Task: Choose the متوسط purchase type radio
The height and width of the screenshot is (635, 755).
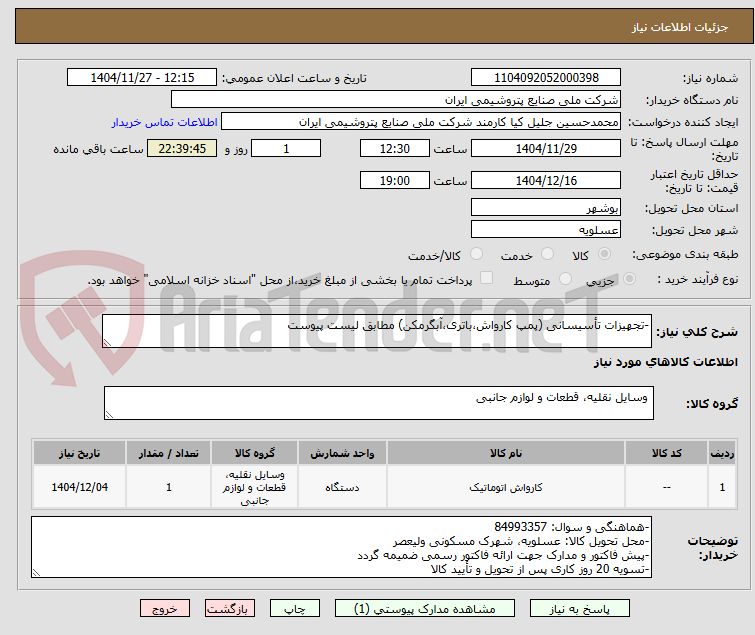Action: 565,279
